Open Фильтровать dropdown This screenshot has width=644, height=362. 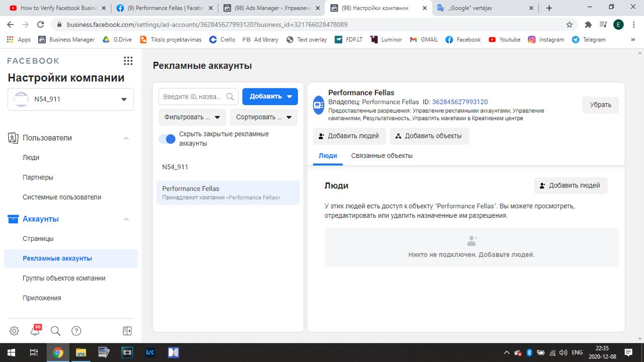pyautogui.click(x=192, y=117)
